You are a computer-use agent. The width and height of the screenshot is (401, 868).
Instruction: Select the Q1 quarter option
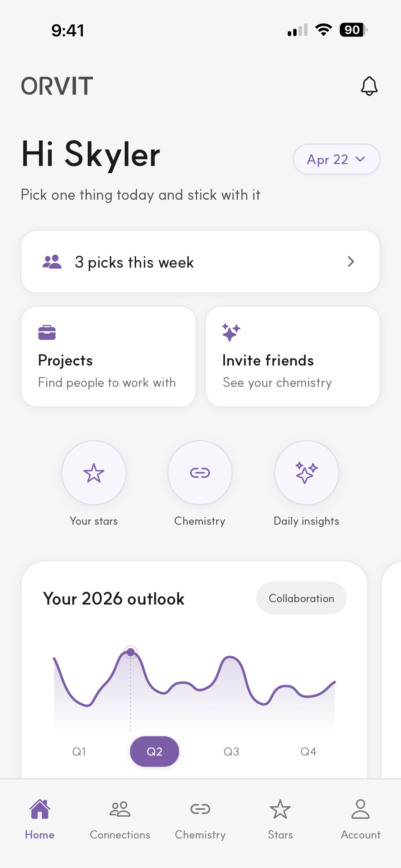[x=79, y=751]
